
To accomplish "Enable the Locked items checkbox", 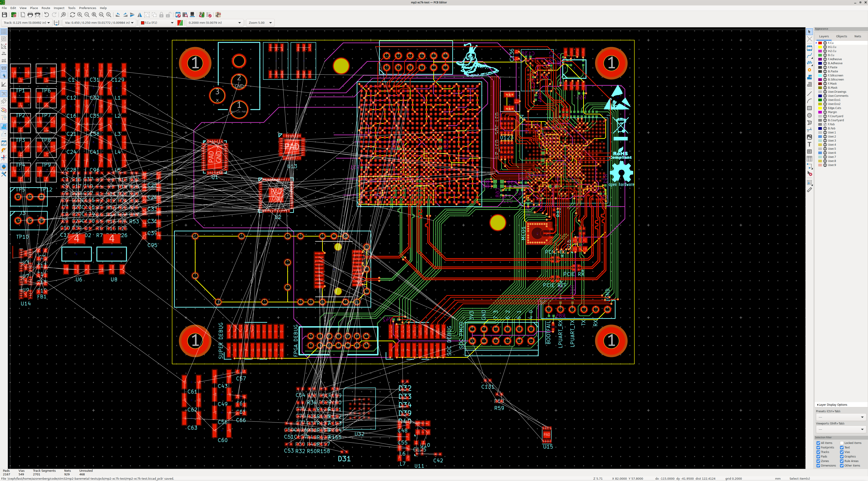I will coord(842,443).
